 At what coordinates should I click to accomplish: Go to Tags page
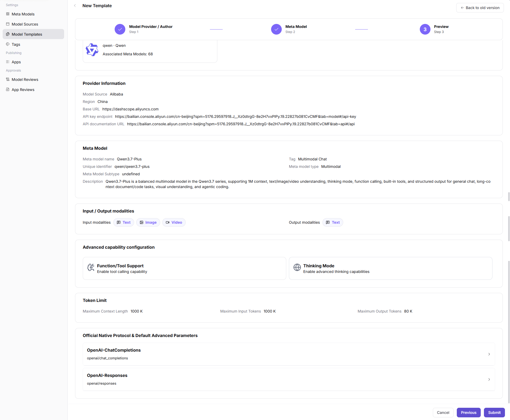click(x=33, y=44)
